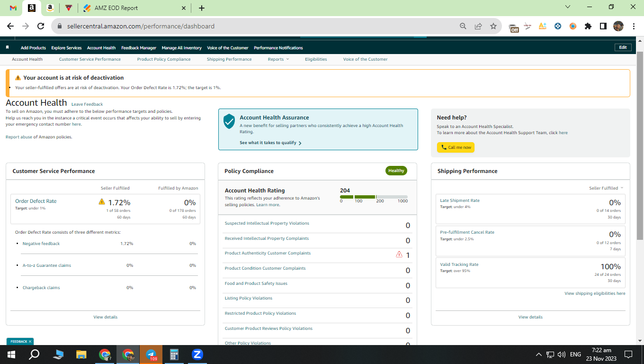This screenshot has width=644, height=364.
Task: Open Telegram from the taskbar
Action: [151, 355]
